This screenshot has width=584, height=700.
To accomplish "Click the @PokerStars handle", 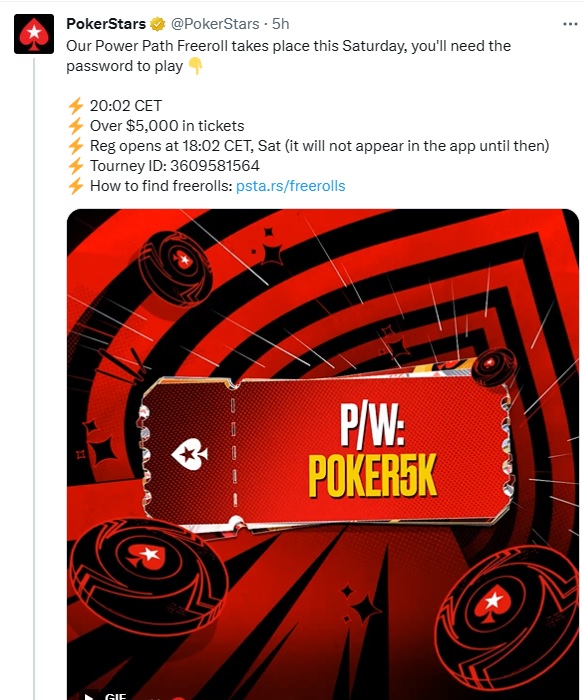I will 215,24.
